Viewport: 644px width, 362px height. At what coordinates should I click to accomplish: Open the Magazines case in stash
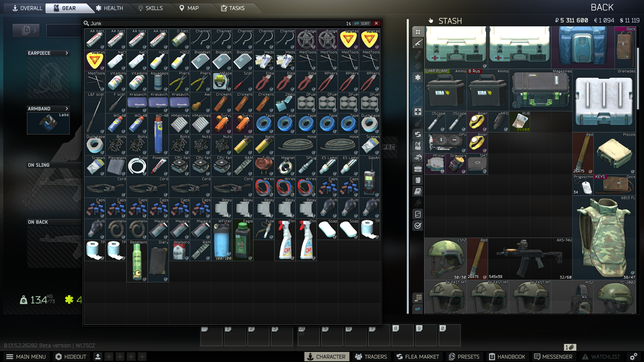tap(541, 90)
